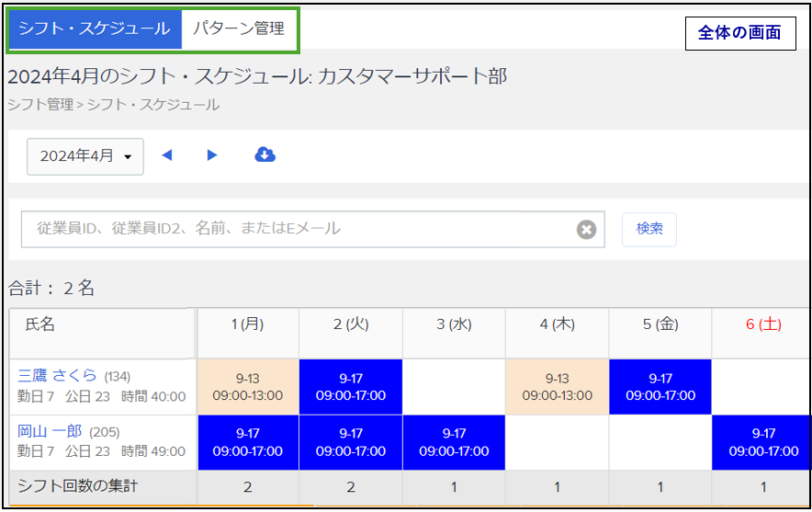The height and width of the screenshot is (512, 812).
Task: Open the 2024年4月 month dropdown
Action: point(85,156)
